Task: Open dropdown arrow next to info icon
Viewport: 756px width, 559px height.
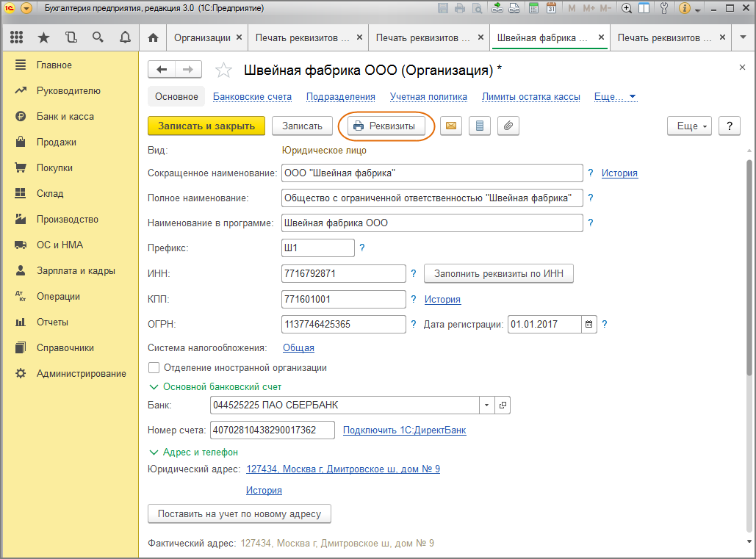Action: click(x=698, y=9)
